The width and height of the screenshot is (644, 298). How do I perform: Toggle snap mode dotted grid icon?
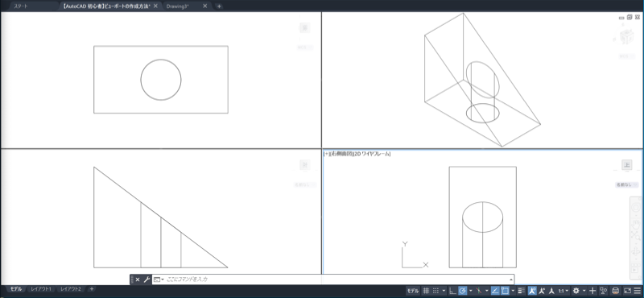tap(436, 291)
